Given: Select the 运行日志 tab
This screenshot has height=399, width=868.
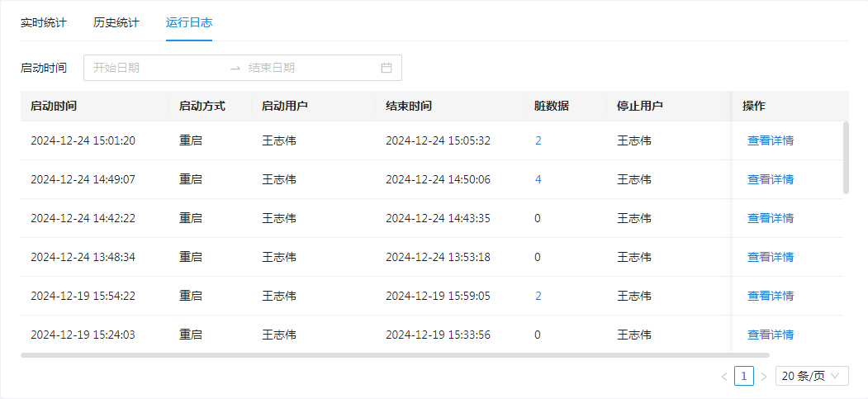Looking at the screenshot, I should pos(189,22).
